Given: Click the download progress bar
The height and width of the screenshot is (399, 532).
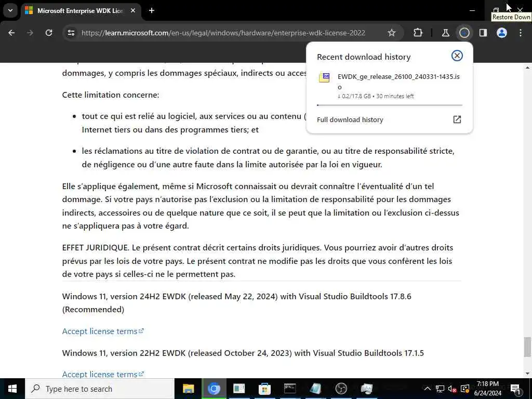Looking at the screenshot, I should 389,105.
